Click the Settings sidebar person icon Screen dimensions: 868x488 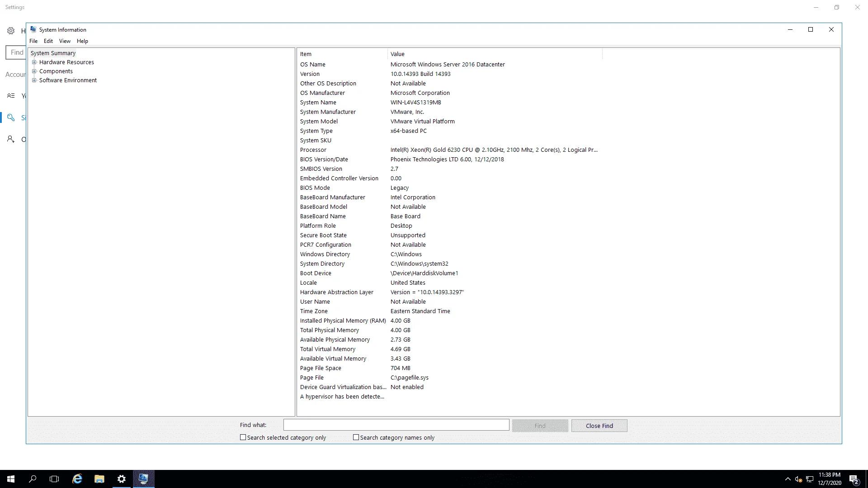11,139
